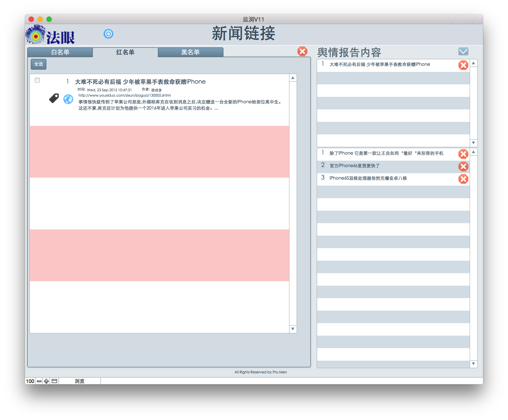Image resolution: width=508 pixels, height=420 pixels.
Task: Click lower report list scroll up arrow
Action: pos(473,152)
